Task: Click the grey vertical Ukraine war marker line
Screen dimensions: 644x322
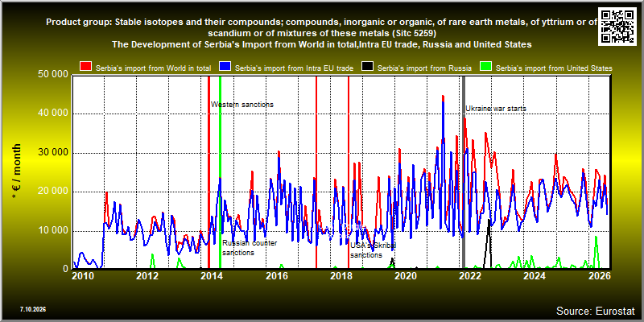Action: [x=464, y=172]
